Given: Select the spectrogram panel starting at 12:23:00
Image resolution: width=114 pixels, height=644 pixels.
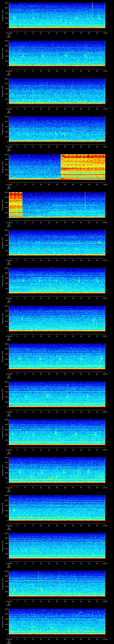Looking at the screenshot, I should click(x=57, y=356).
